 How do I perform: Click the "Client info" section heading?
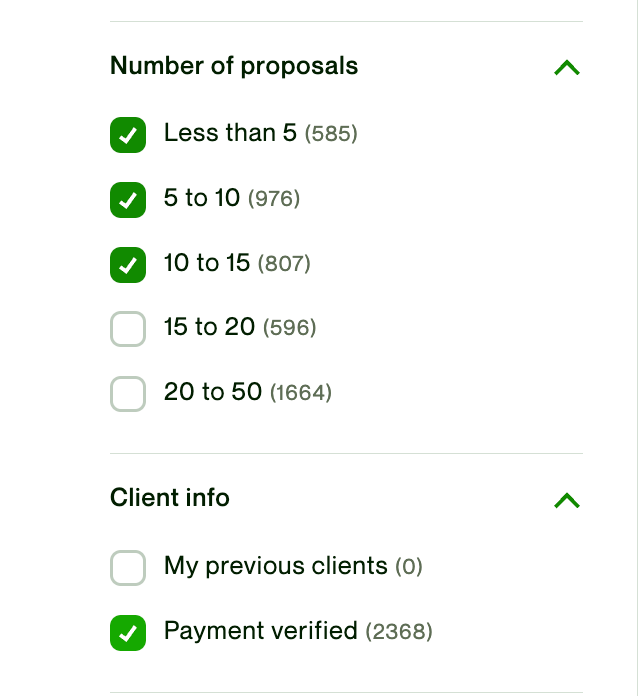(x=170, y=498)
